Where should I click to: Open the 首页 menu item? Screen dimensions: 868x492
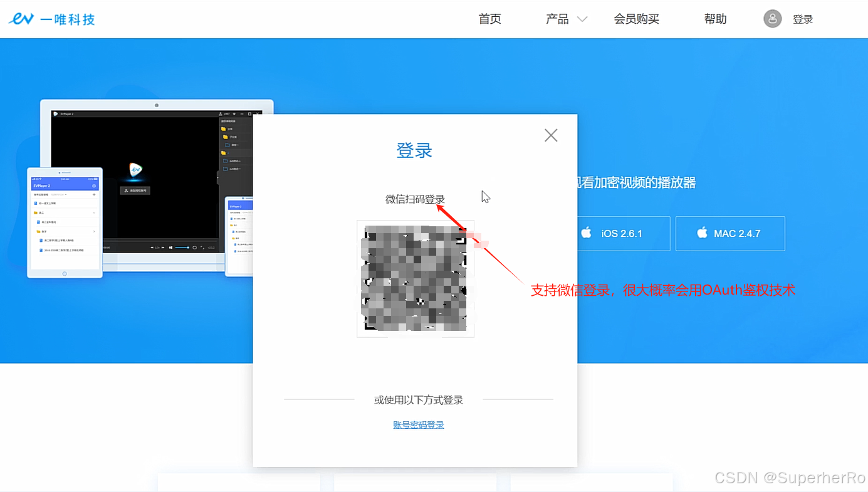[x=490, y=19]
